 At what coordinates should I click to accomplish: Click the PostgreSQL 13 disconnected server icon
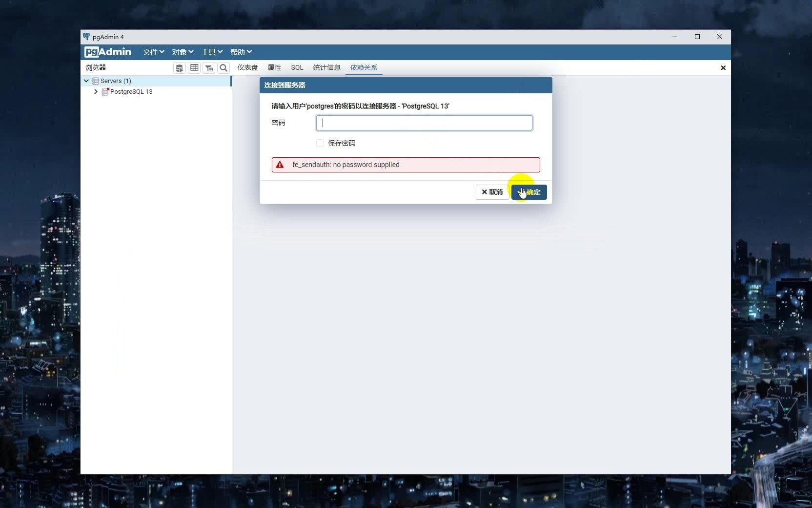pyautogui.click(x=105, y=91)
